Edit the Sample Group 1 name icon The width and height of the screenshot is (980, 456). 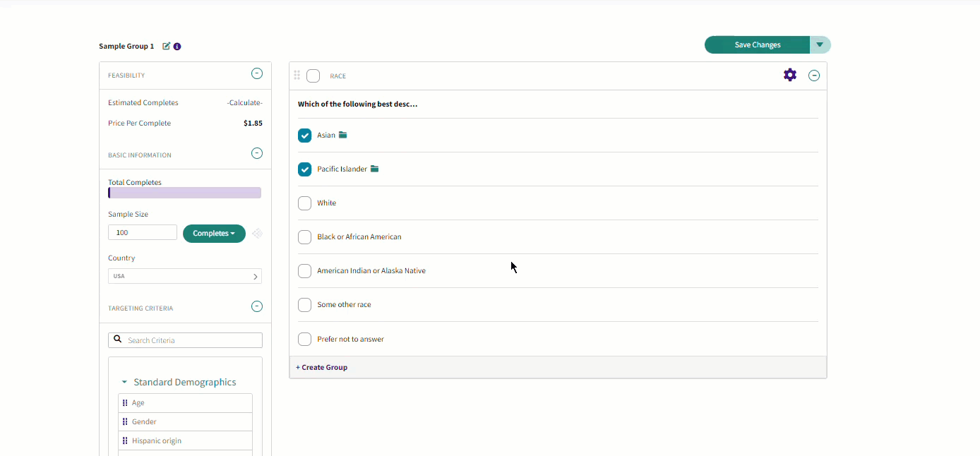167,46
